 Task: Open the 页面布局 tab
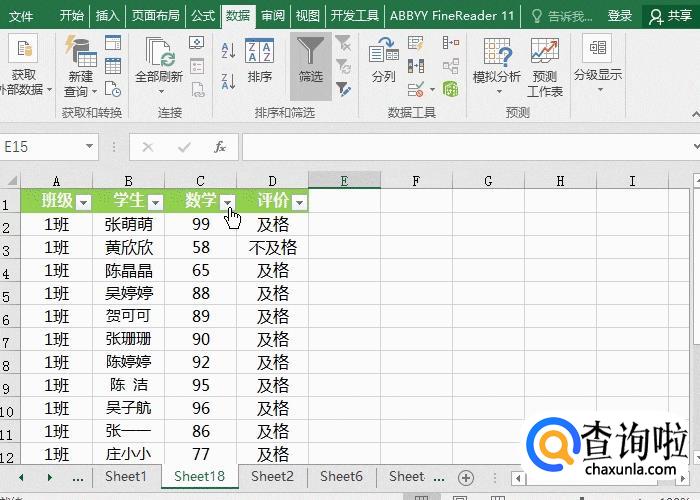(x=155, y=16)
